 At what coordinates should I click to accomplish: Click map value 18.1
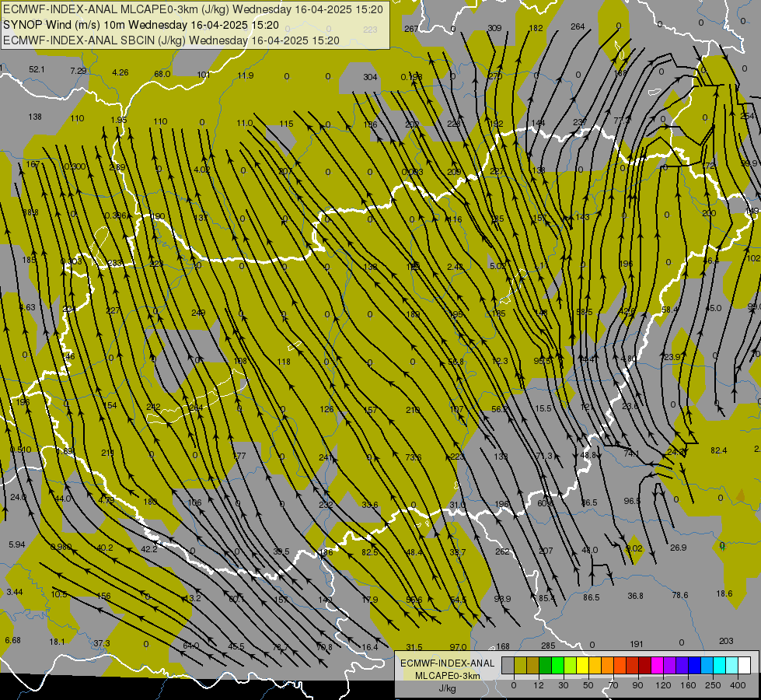[57, 642]
